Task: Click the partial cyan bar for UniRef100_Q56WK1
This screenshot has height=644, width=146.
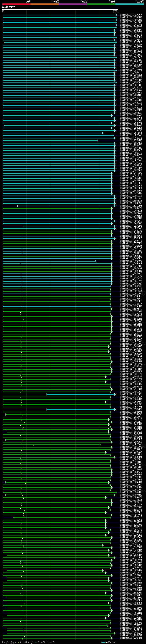Action: click(x=81, y=410)
